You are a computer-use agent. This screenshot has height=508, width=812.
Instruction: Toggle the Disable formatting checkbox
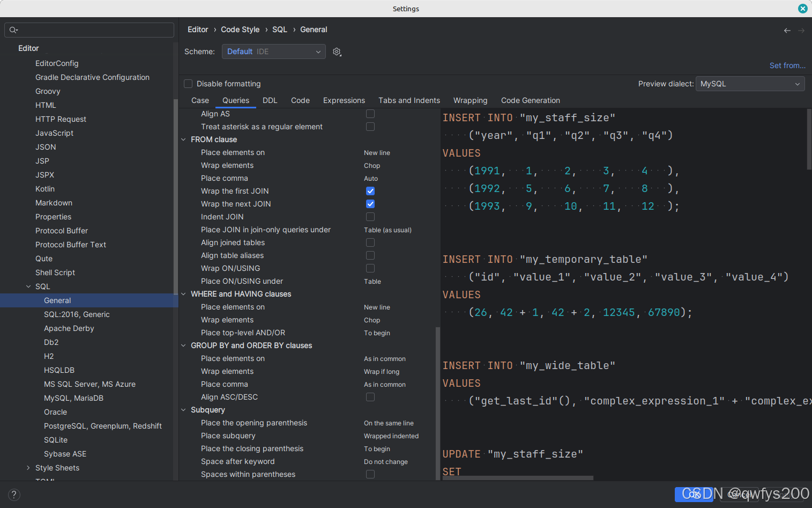coord(188,84)
